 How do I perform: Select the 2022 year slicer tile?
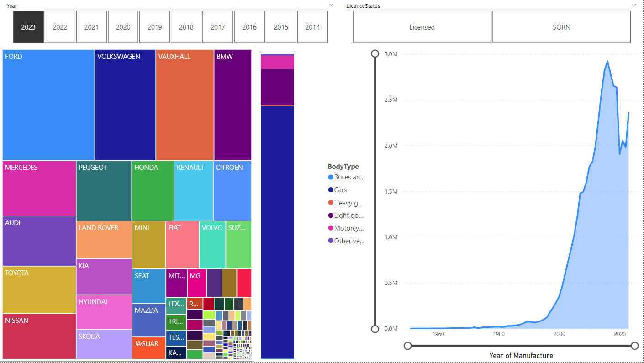[60, 27]
